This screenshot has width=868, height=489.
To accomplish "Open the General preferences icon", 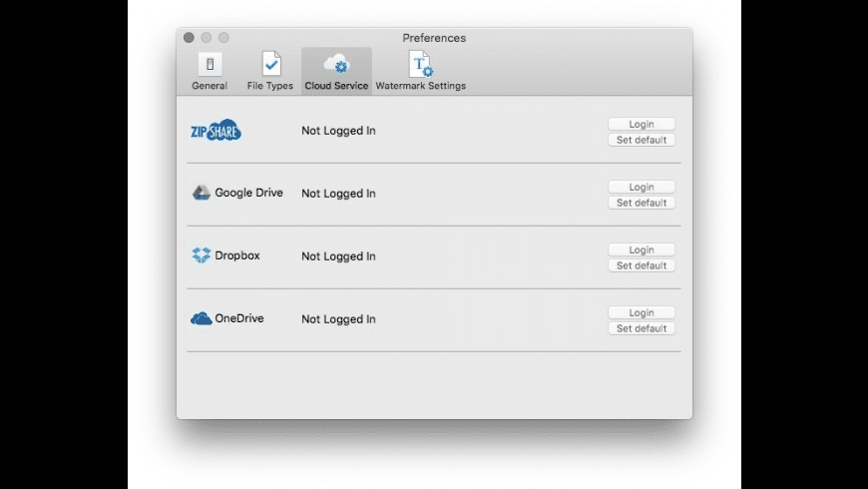I will tap(210, 64).
